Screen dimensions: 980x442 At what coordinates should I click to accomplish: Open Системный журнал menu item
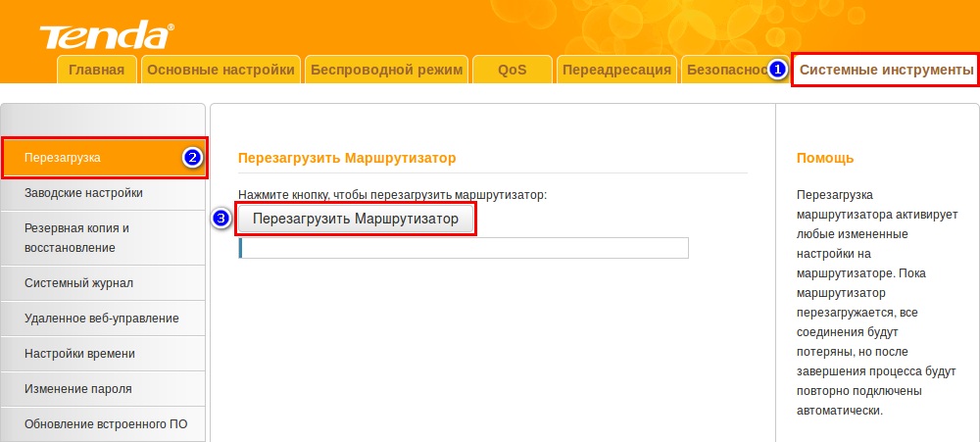click(x=103, y=283)
